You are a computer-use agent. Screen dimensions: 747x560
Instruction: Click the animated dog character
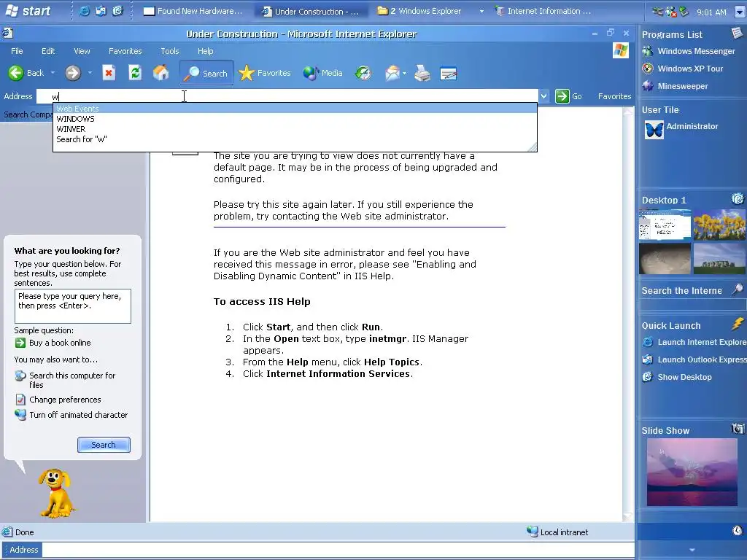55,494
